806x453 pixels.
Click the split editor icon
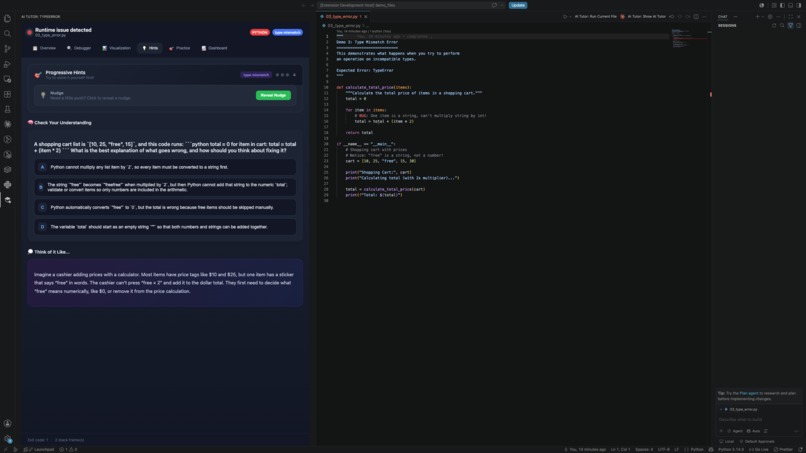[696, 16]
